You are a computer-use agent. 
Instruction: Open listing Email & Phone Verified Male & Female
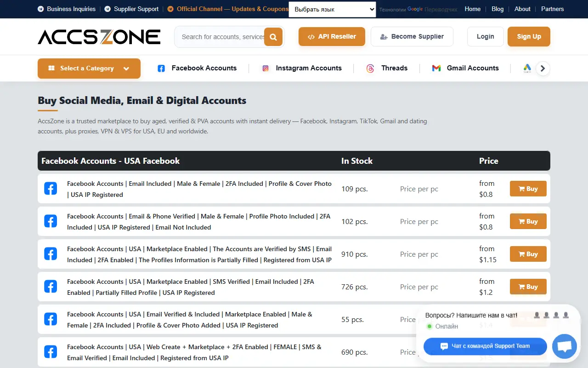[198, 222]
